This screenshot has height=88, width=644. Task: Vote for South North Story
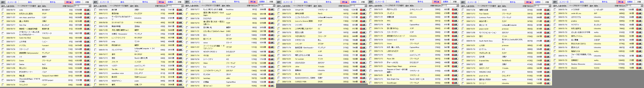click(547, 41)
